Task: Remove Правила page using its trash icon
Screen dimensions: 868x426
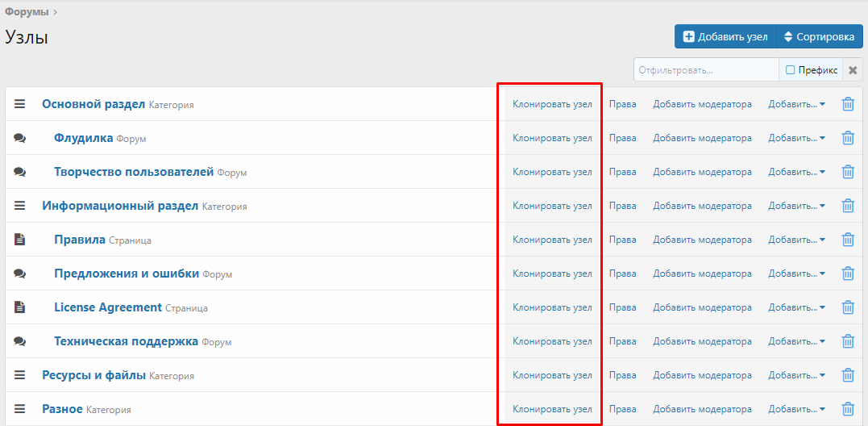Action: coord(848,240)
